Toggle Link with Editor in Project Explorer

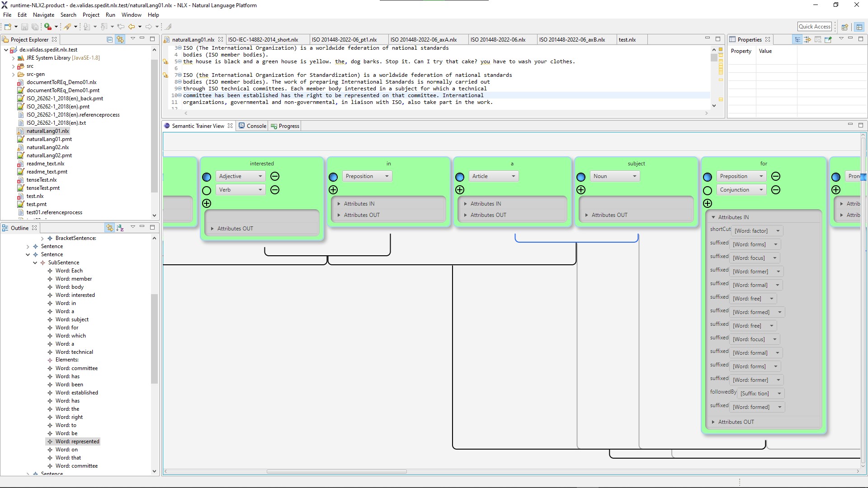[120, 39]
